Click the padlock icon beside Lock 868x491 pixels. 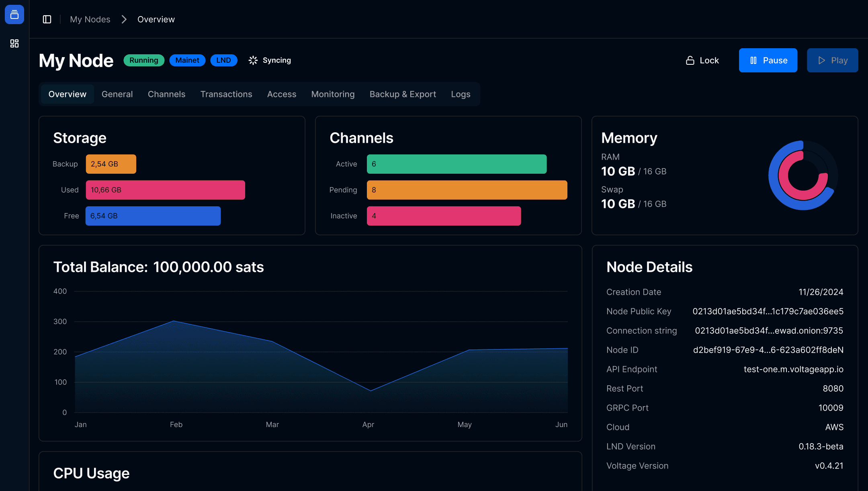coord(690,60)
